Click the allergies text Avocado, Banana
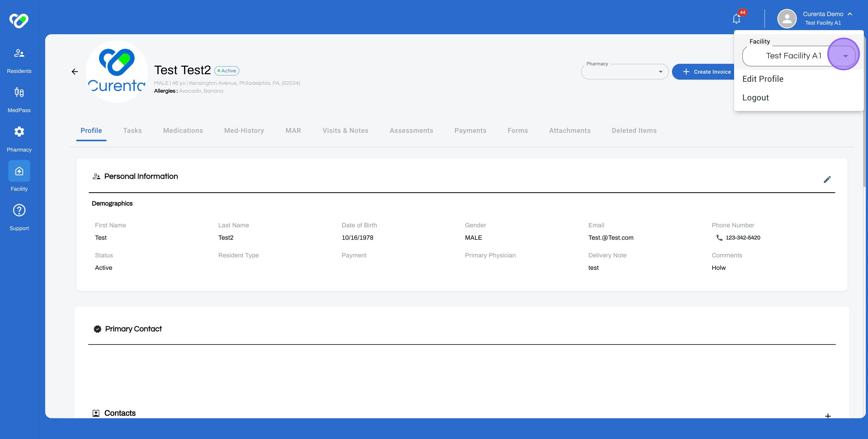The height and width of the screenshot is (439, 868). pos(201,91)
